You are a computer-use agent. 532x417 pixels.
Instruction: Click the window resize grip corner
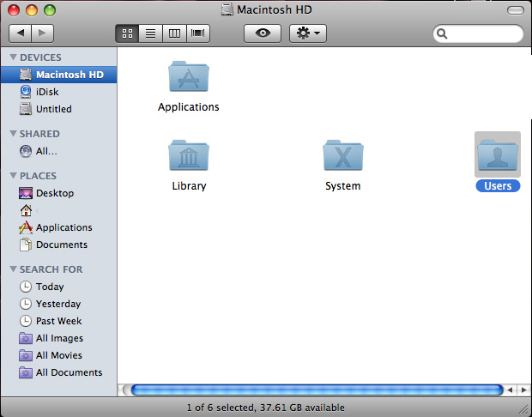(525, 410)
